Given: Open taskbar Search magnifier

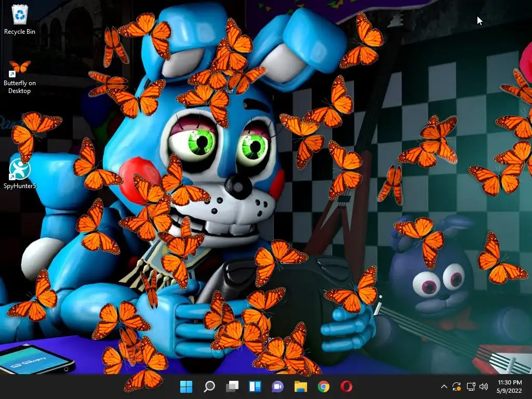Looking at the screenshot, I should click(209, 387).
